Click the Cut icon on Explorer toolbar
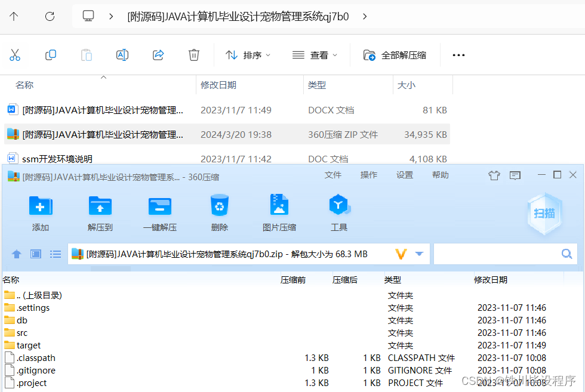This screenshot has height=392, width=585. click(15, 55)
